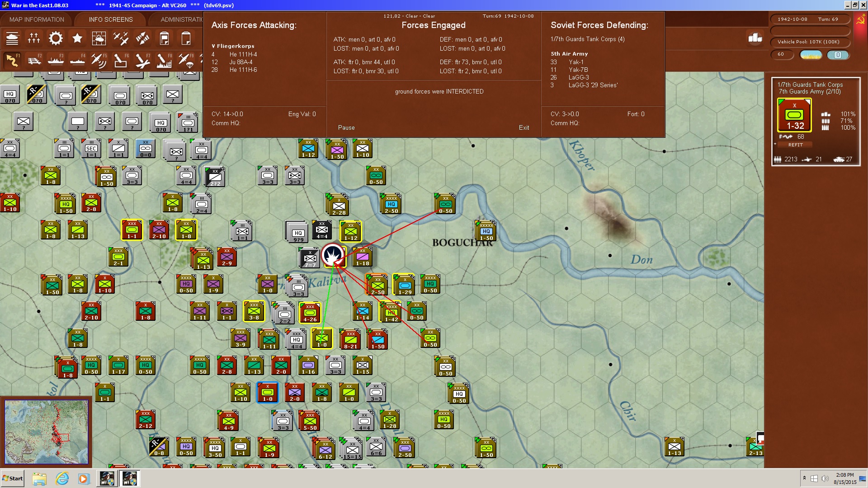Toggle F8 bomb city mode
Viewport: 868px width, 488px height.
[x=164, y=60]
